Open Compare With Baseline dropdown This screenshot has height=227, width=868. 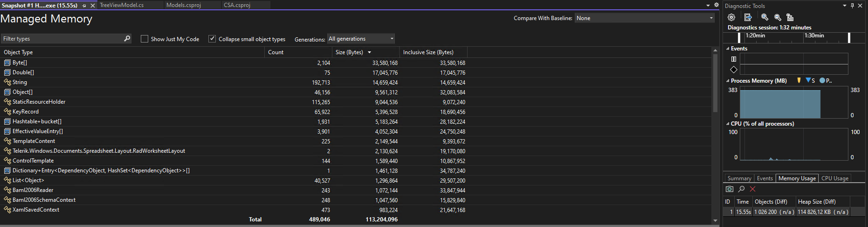(x=645, y=18)
